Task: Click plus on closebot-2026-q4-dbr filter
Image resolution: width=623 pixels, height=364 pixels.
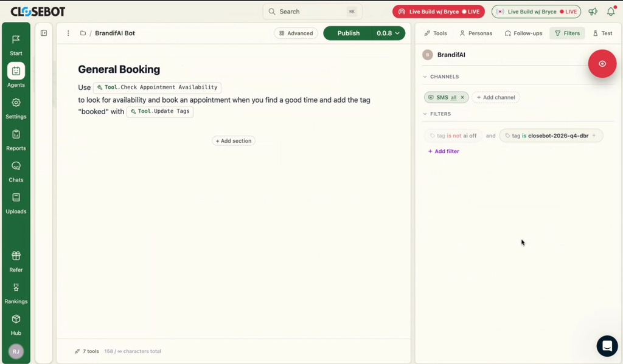Action: pyautogui.click(x=594, y=136)
